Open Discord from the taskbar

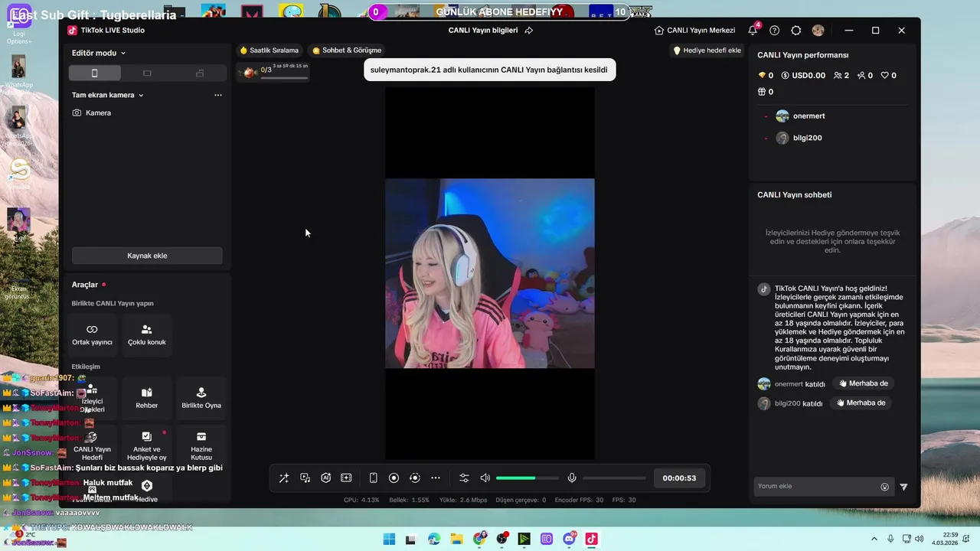click(570, 539)
